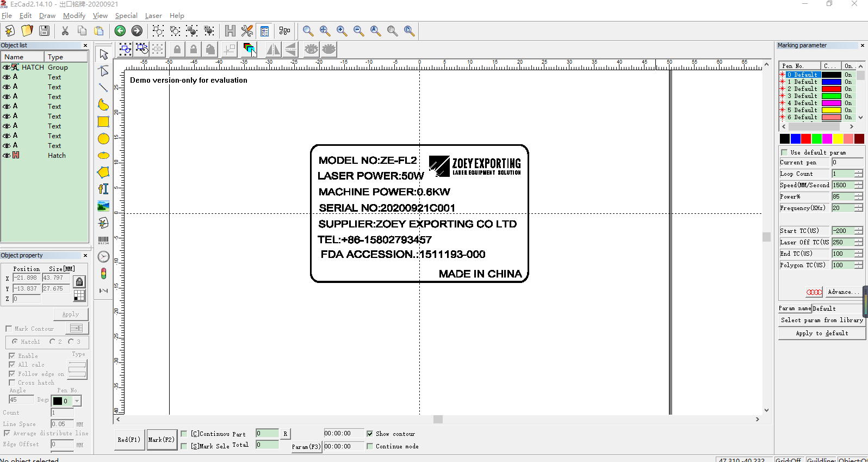Adjust Frequency(KHz) spinner arrows
Screen dimensions: 868x462
[x=858, y=208]
